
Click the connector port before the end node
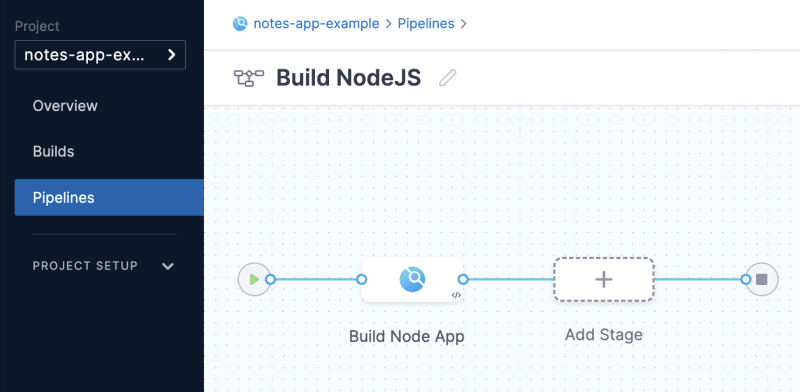tap(746, 279)
